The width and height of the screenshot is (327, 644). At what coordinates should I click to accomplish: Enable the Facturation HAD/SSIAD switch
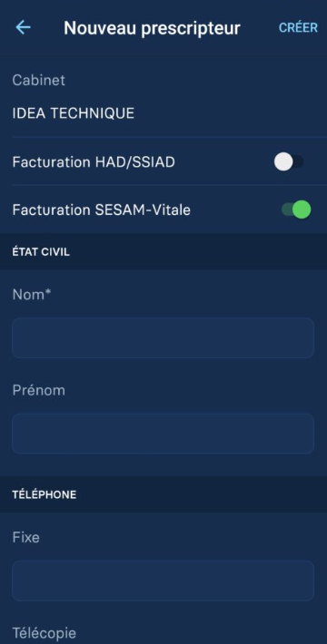[x=289, y=161]
